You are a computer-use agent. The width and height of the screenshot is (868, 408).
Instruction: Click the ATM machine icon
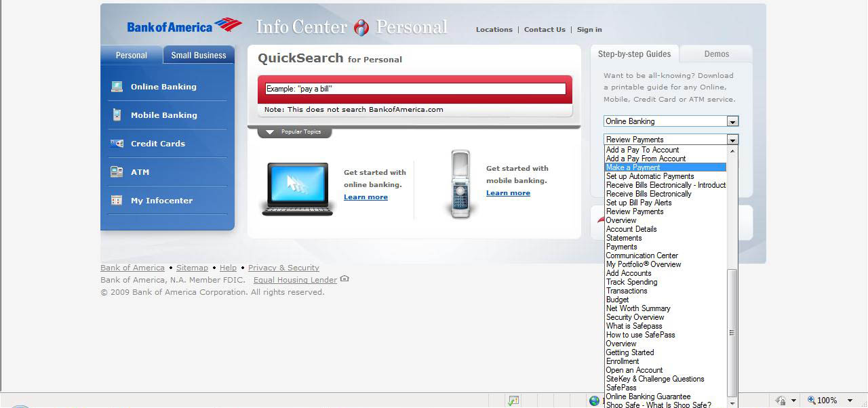pyautogui.click(x=117, y=172)
